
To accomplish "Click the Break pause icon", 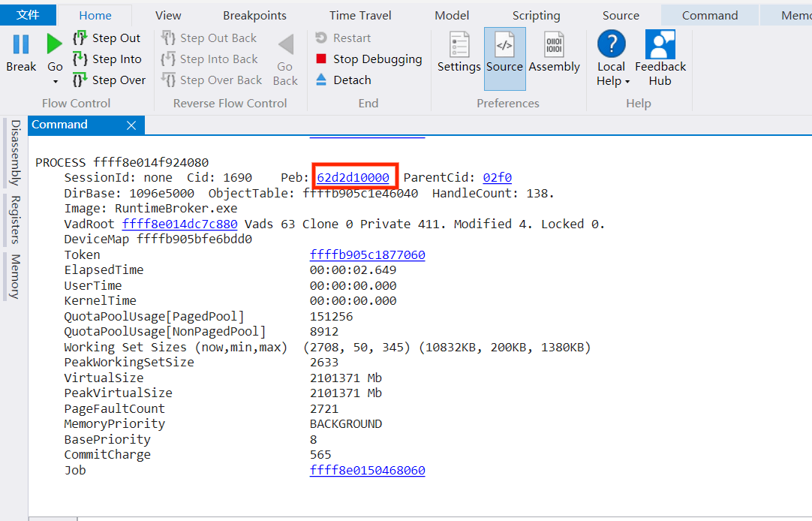I will click(21, 45).
